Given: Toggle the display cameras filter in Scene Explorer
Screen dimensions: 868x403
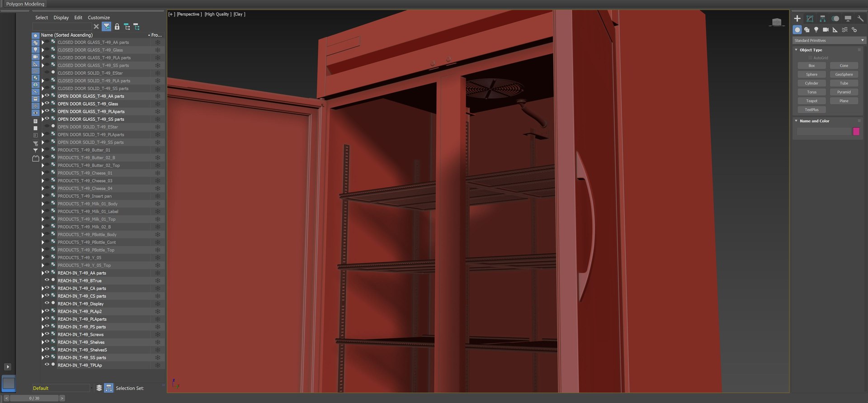Looking at the screenshot, I should (35, 57).
